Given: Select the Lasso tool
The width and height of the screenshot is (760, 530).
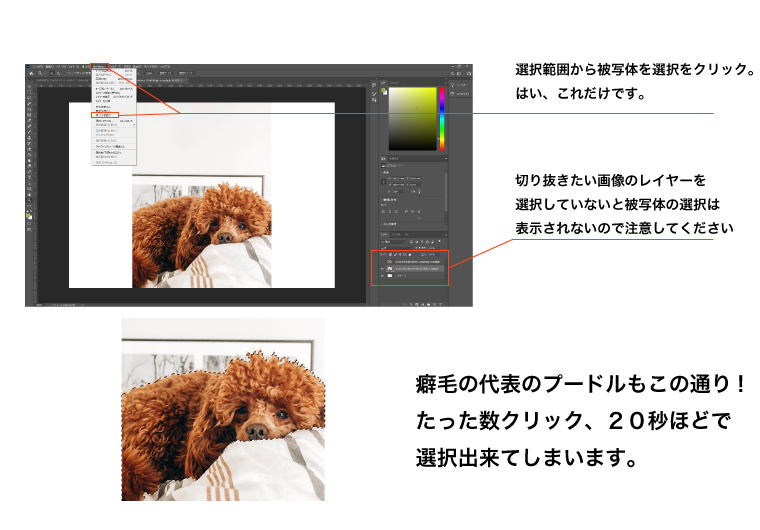Looking at the screenshot, I should point(29,98).
